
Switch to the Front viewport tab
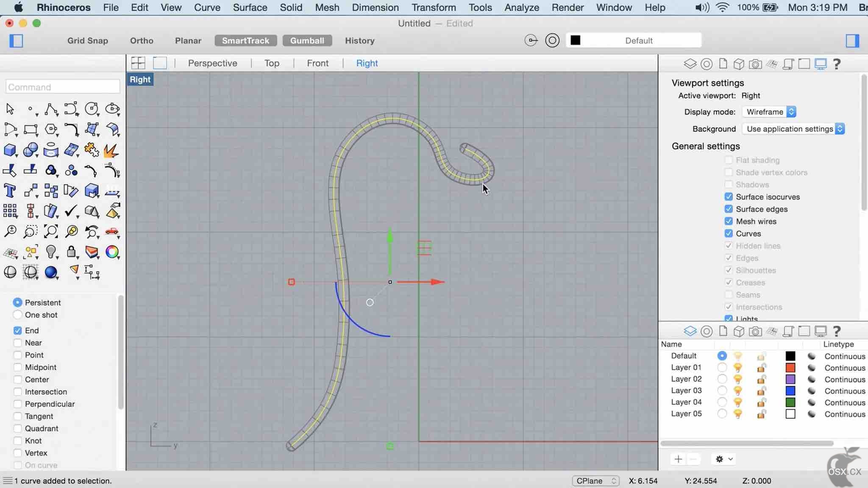(317, 63)
